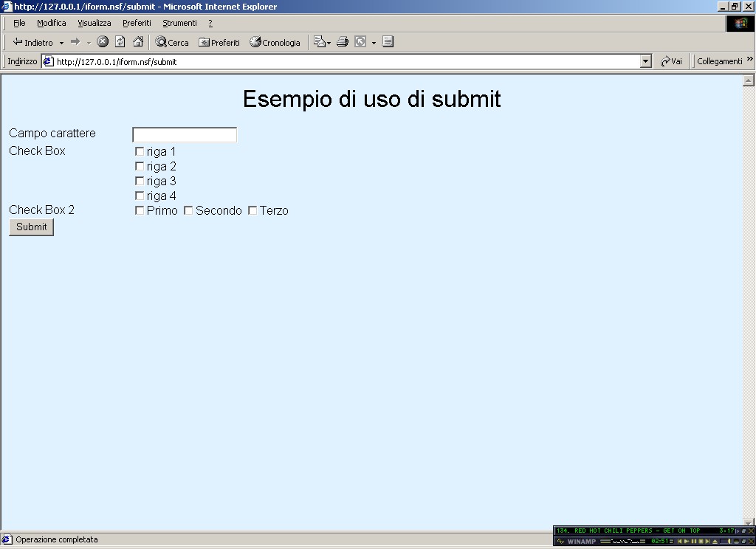Image resolution: width=756 pixels, height=549 pixels.
Task: Open the Visualizza menu
Action: (94, 23)
